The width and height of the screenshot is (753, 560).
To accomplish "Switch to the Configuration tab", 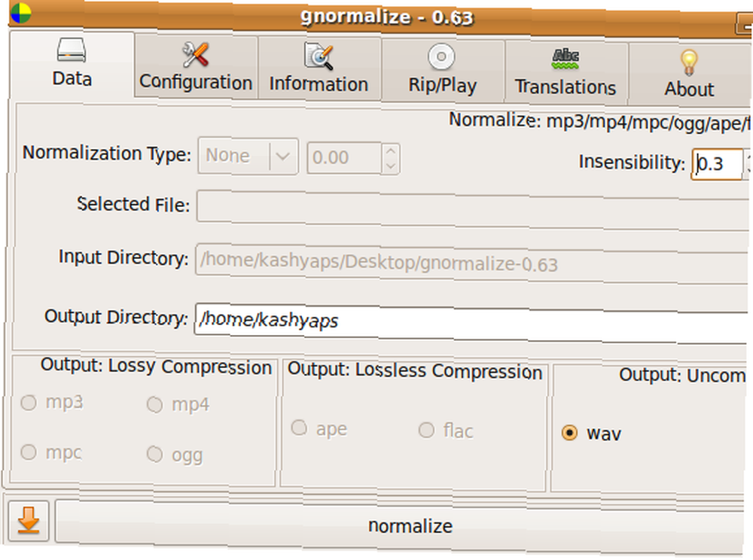I will point(196,68).
